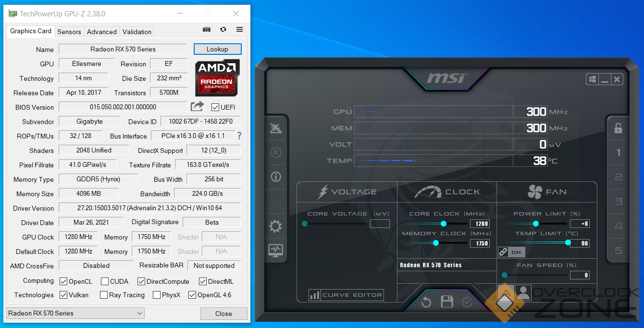Click the Lookup button

(x=217, y=49)
